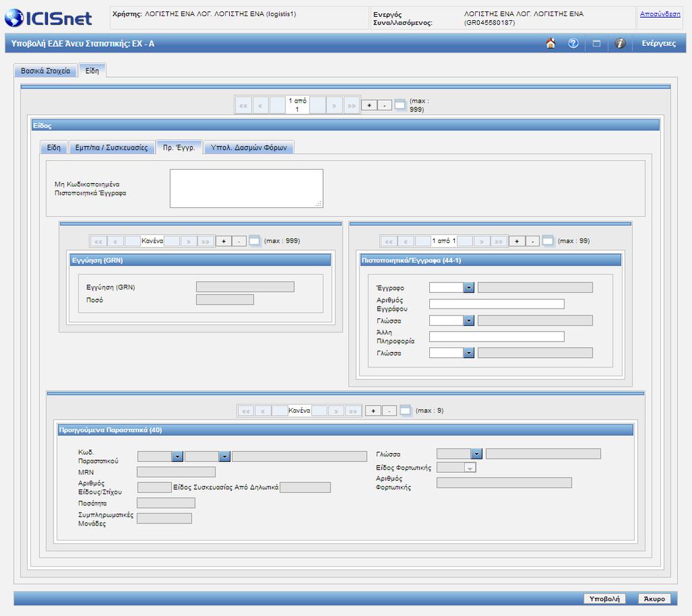
Task: Click the next arrow in the top items pager
Action: [x=335, y=105]
